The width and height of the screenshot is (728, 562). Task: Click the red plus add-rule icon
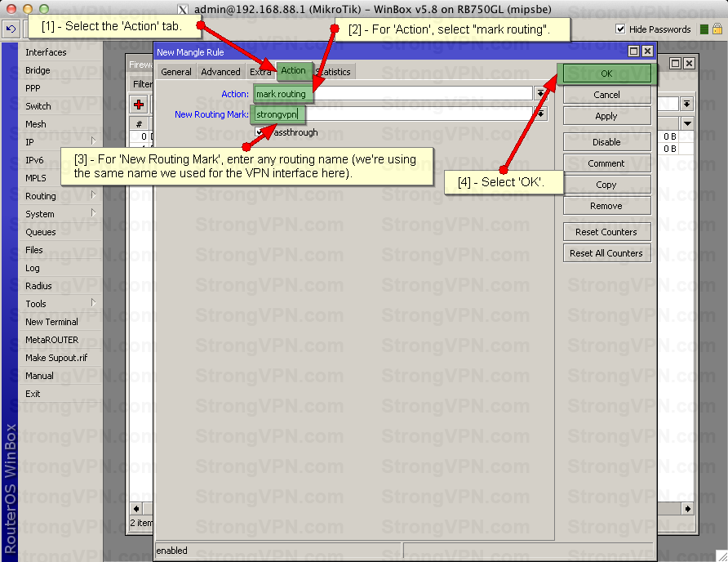tap(139, 105)
